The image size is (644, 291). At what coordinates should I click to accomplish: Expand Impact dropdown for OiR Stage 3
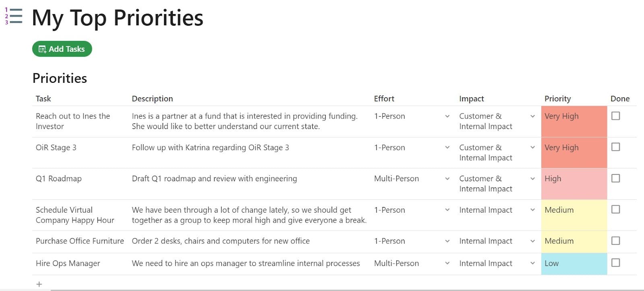click(533, 148)
